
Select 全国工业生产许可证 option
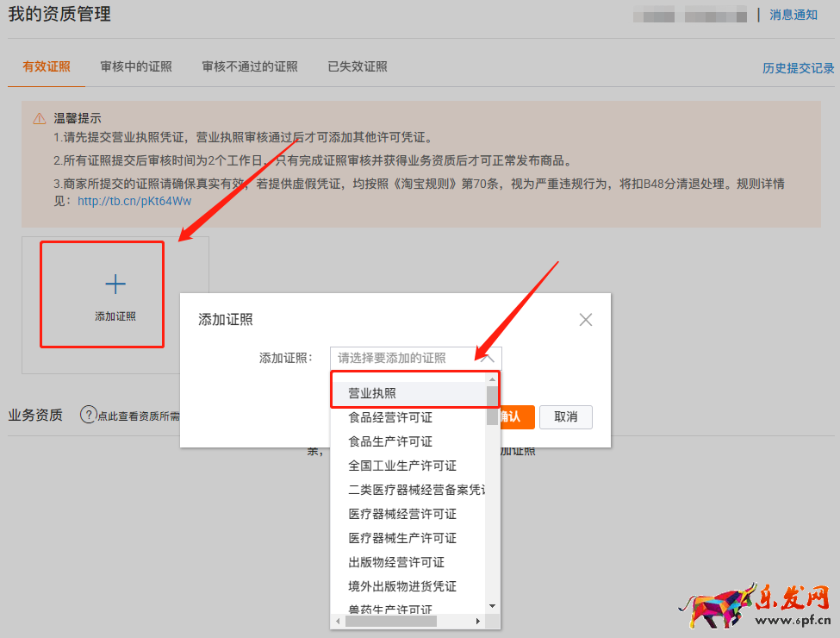402,466
